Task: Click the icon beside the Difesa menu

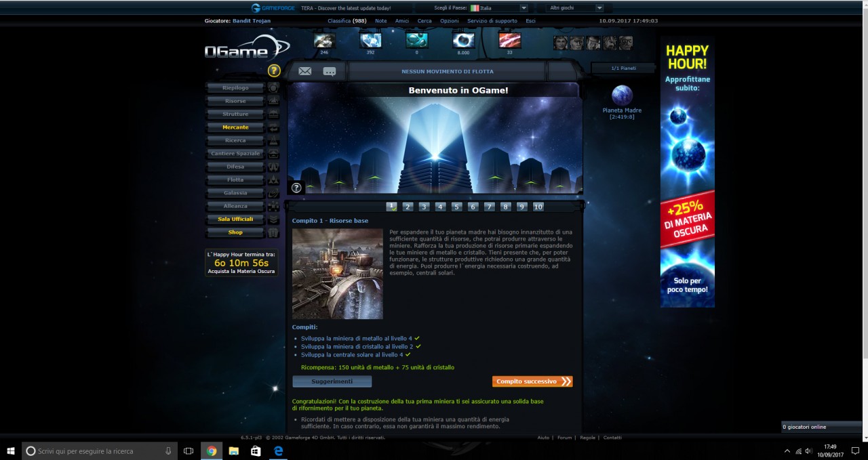Action: 273,167
